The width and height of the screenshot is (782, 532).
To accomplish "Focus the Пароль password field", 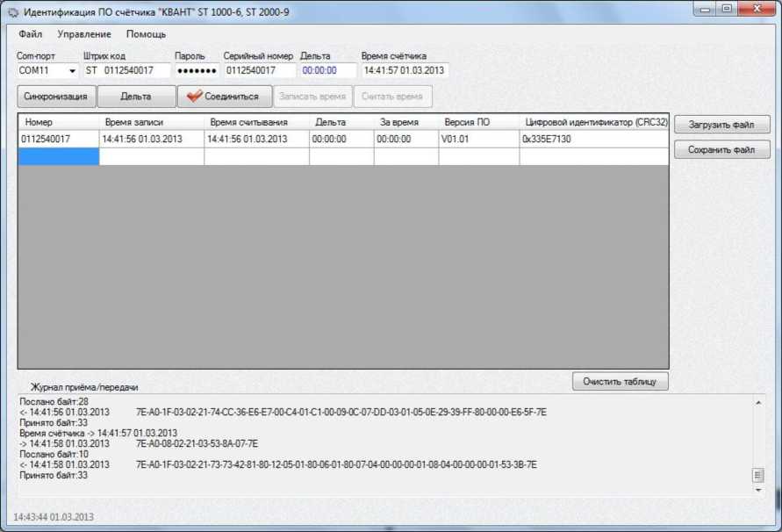I will point(197,70).
